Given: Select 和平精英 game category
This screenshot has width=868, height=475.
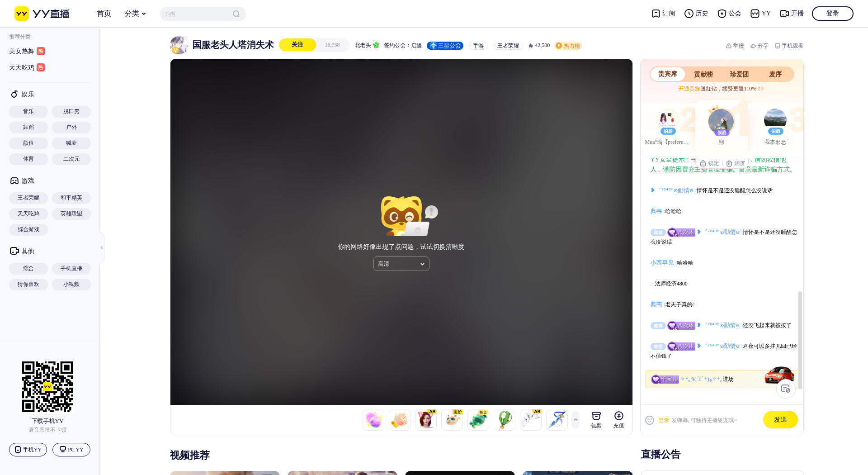Looking at the screenshot, I should [x=71, y=198].
